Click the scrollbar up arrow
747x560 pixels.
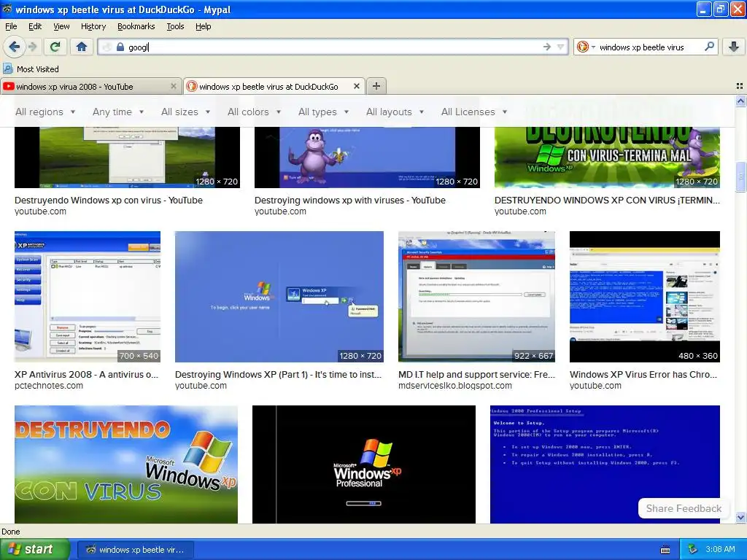point(740,101)
